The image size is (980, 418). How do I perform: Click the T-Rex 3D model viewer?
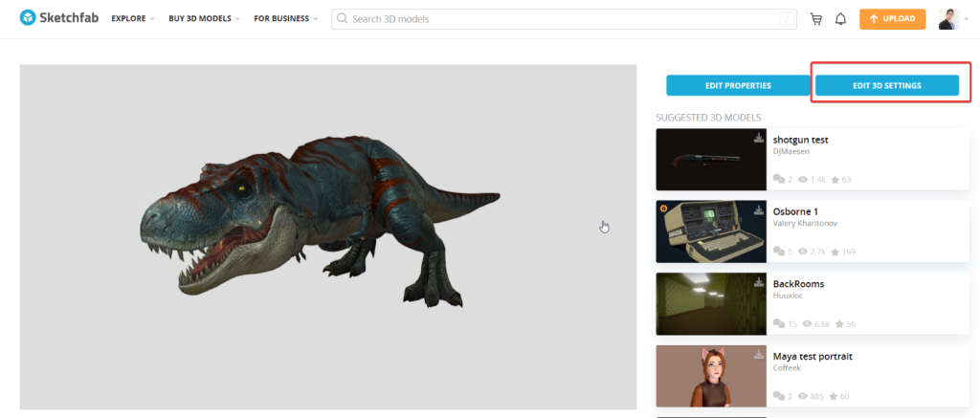(328, 237)
